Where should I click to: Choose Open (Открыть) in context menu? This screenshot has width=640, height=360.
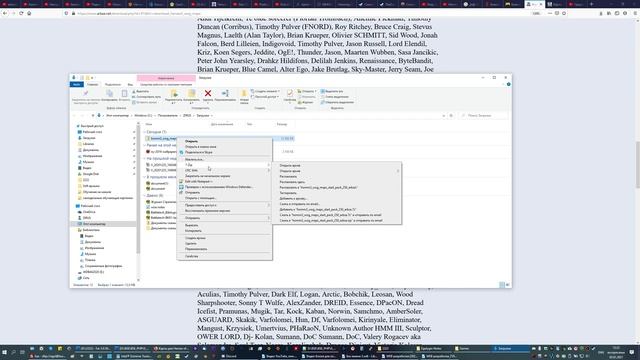(x=224, y=141)
